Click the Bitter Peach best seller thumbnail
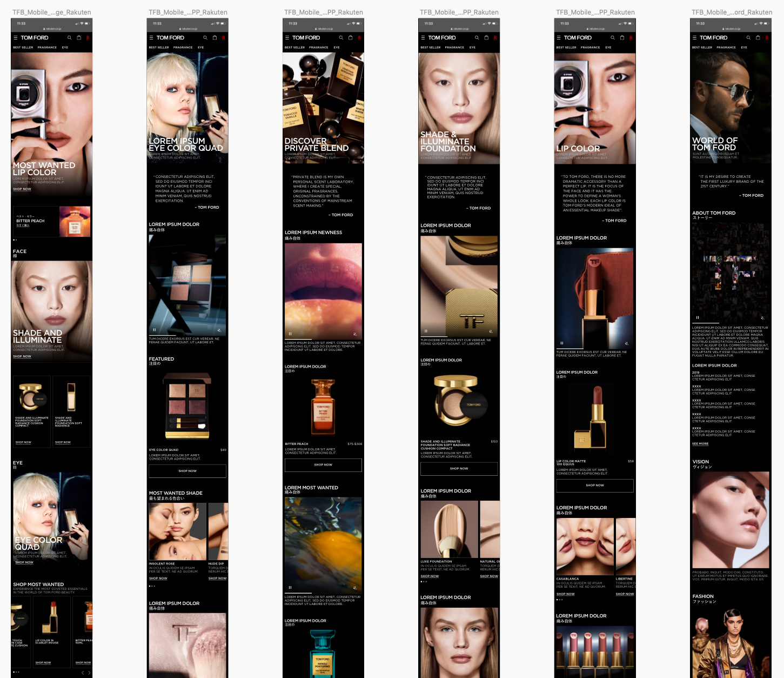Viewport: 784px width, 678px height. [x=75, y=222]
